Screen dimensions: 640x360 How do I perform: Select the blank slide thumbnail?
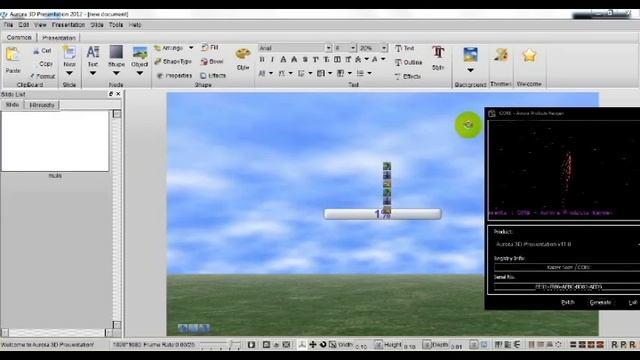(x=55, y=141)
